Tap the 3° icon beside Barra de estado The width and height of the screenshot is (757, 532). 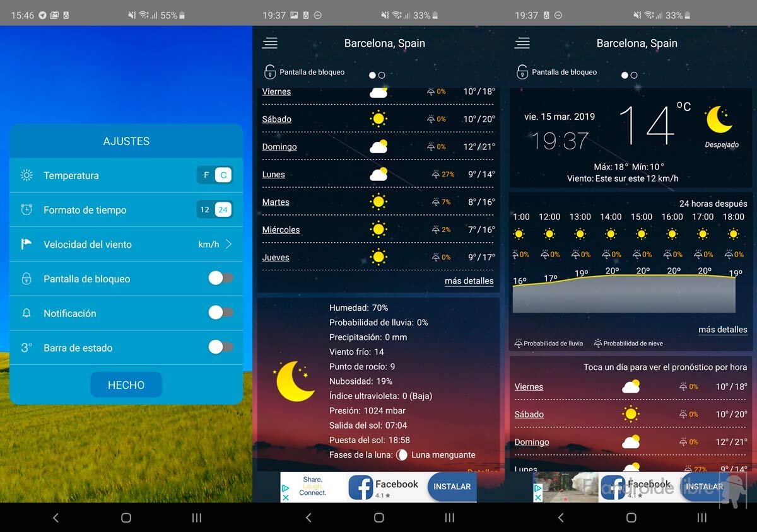[x=26, y=347]
